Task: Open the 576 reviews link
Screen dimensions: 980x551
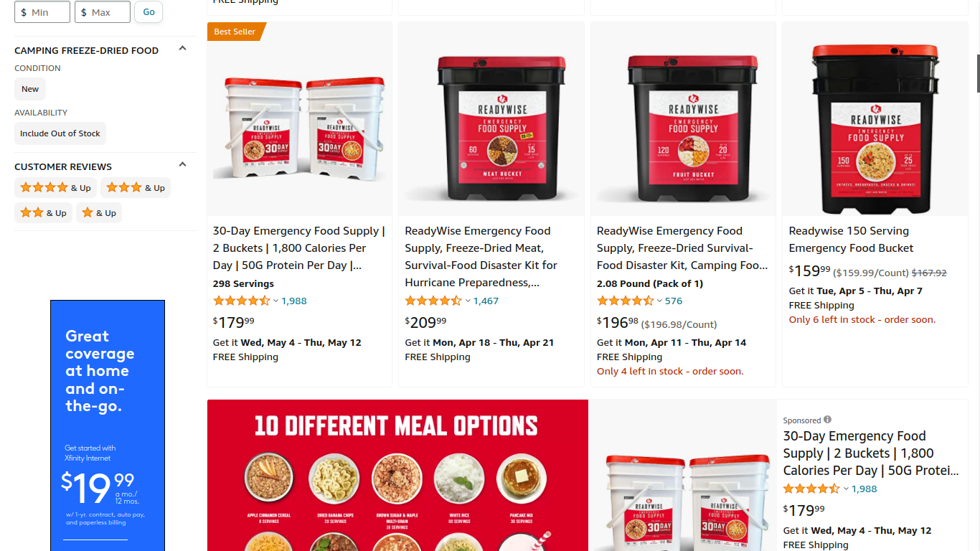Action: [674, 301]
